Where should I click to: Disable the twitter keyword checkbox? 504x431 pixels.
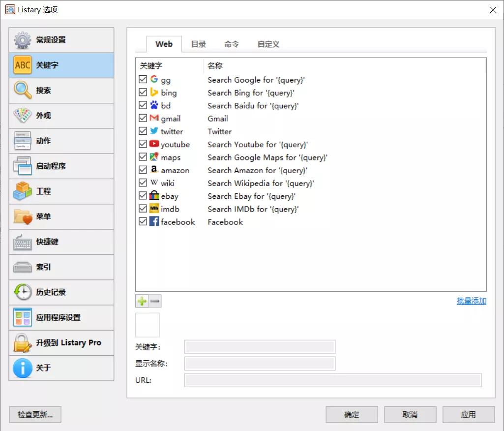[x=142, y=131]
